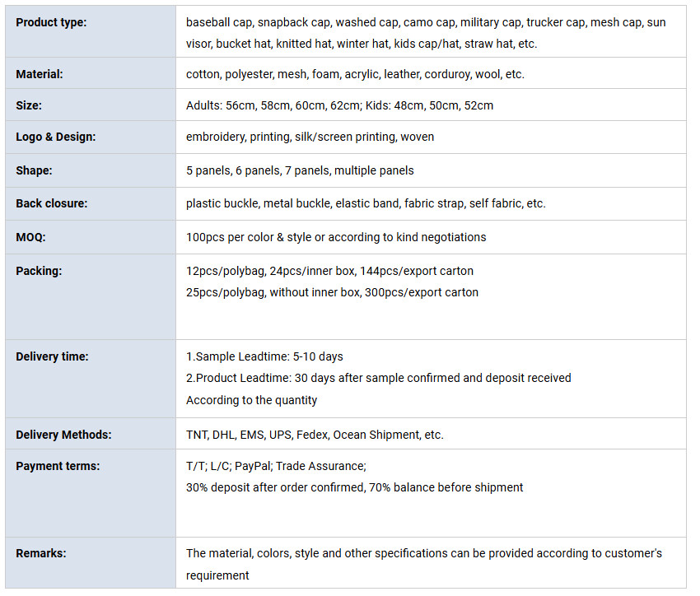Click the "30% deposit after order confirmed" line
The image size is (700, 596).
coord(354,487)
